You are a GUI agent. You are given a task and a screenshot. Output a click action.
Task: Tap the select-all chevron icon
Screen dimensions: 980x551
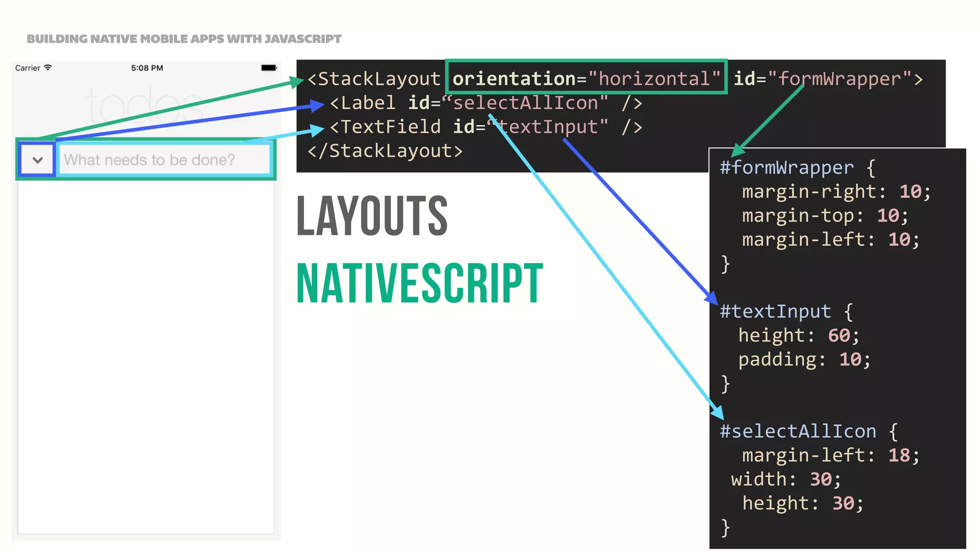38,160
